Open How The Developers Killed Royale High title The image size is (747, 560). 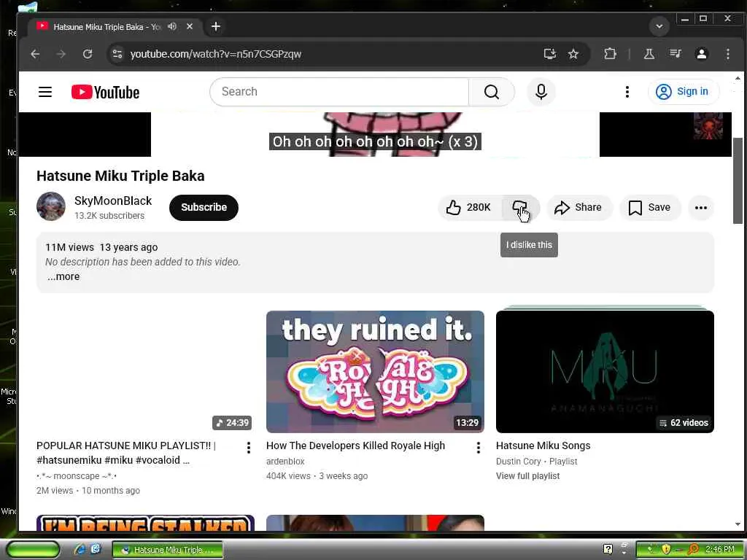[x=356, y=446]
